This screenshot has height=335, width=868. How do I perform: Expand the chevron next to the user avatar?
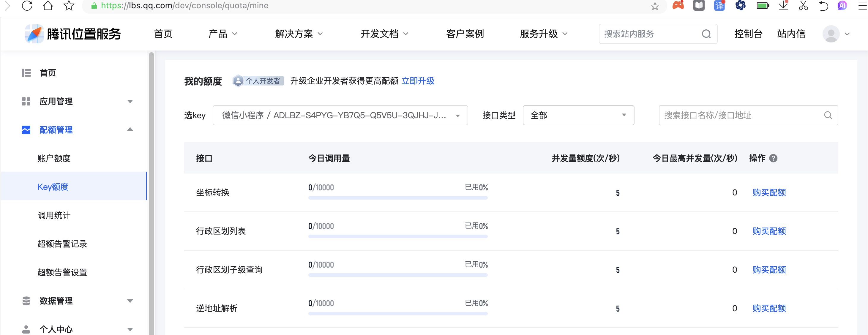click(x=847, y=34)
